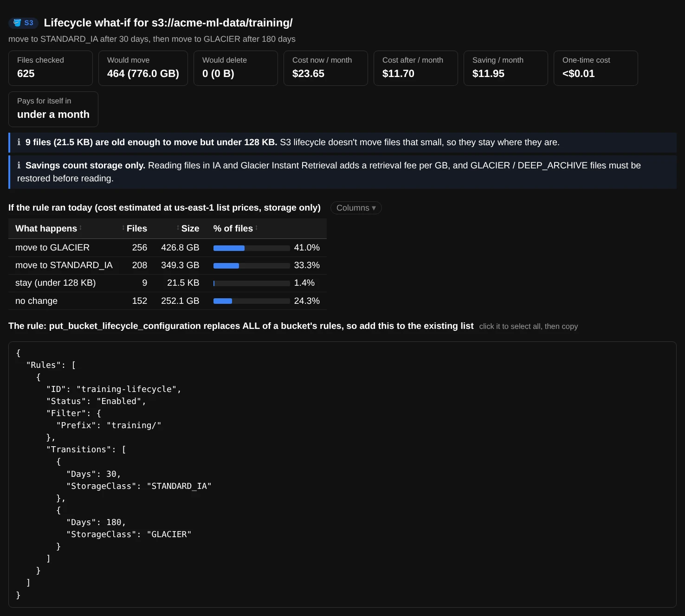The image size is (685, 616).
Task: Click the Saving '$11.95' value
Action: coord(488,74)
